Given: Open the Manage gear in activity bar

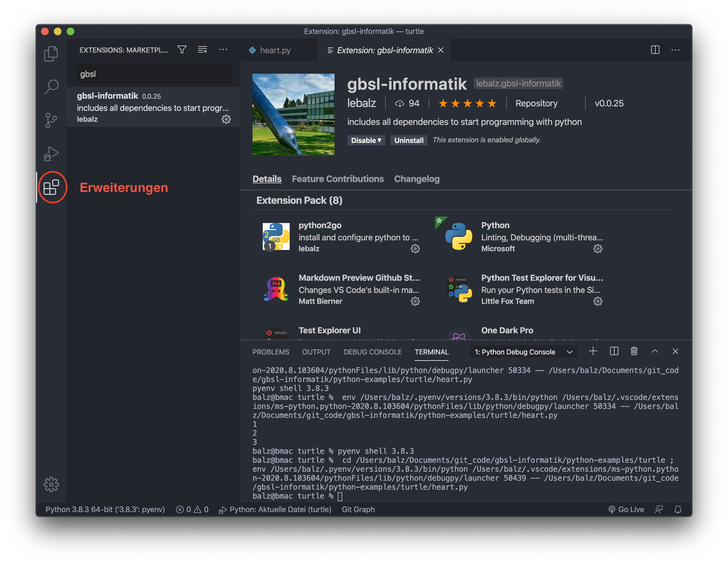Looking at the screenshot, I should pyautogui.click(x=51, y=484).
